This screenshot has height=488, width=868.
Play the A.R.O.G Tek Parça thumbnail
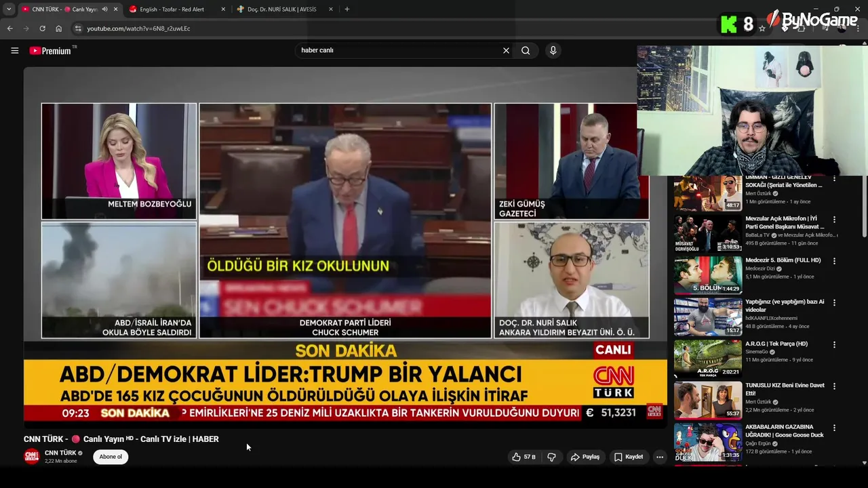point(707,359)
